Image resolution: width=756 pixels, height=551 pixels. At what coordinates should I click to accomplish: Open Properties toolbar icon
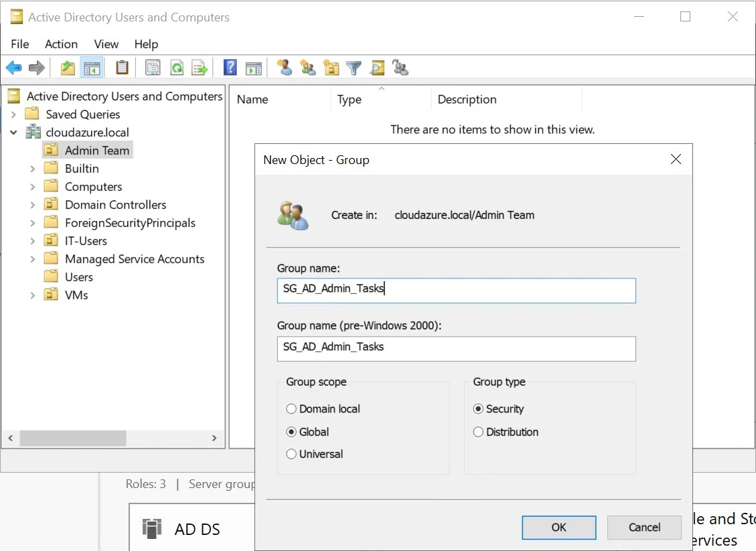(153, 68)
